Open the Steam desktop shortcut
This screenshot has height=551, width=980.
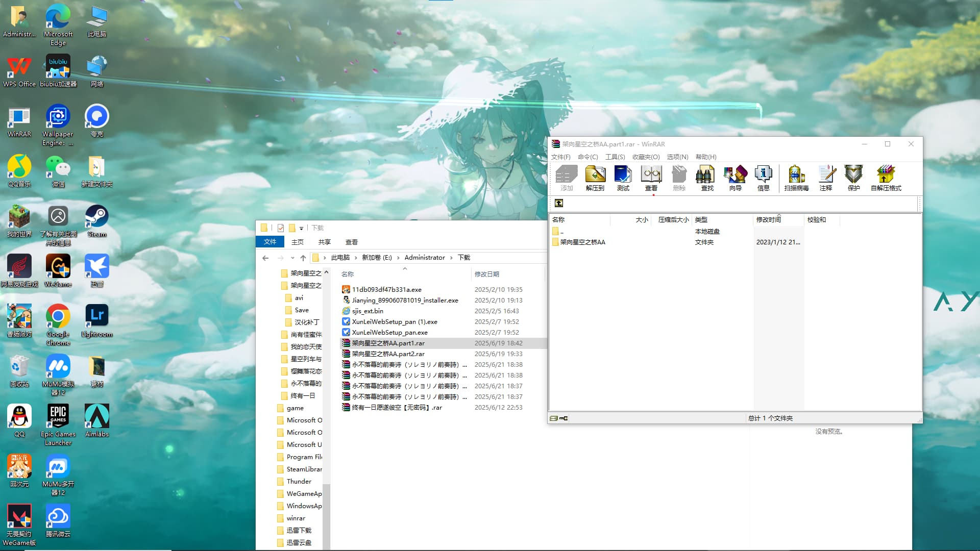click(x=96, y=221)
